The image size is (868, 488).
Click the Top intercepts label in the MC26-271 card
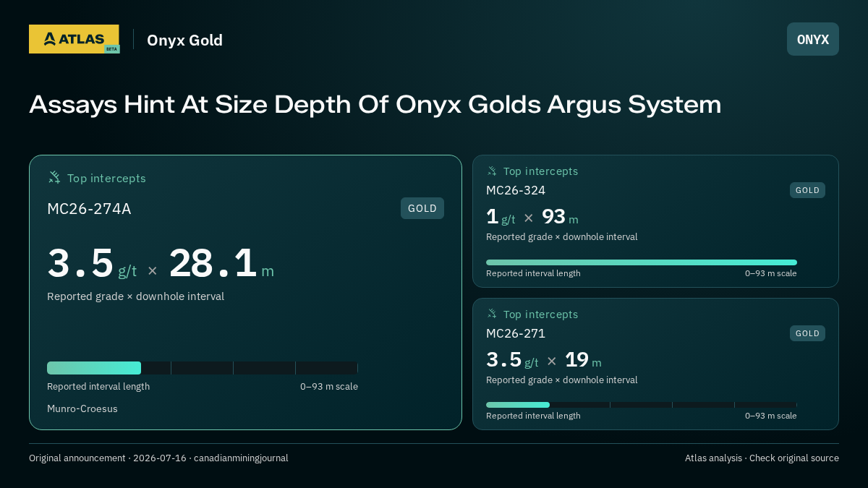point(540,314)
